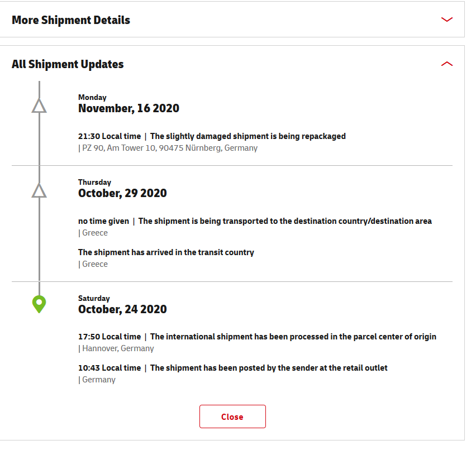Select the processed in parcel center status
Image resolution: width=476 pixels, height=455 pixels.
[293, 337]
